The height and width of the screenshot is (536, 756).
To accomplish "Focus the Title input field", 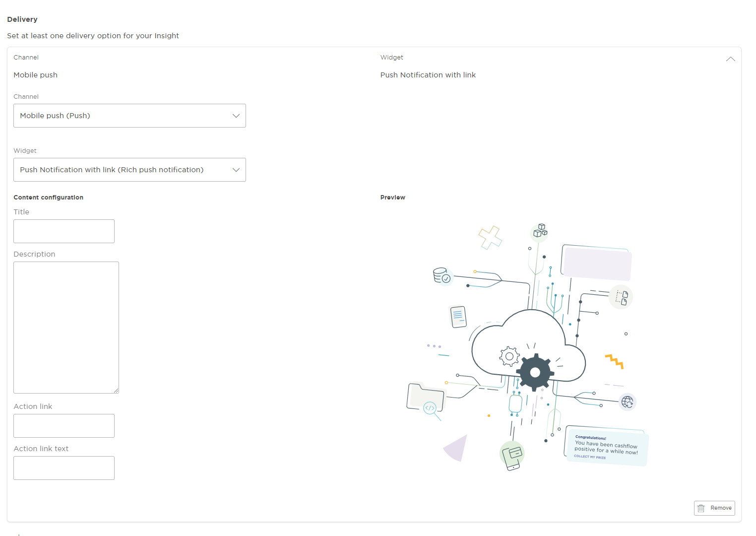I will (64, 231).
